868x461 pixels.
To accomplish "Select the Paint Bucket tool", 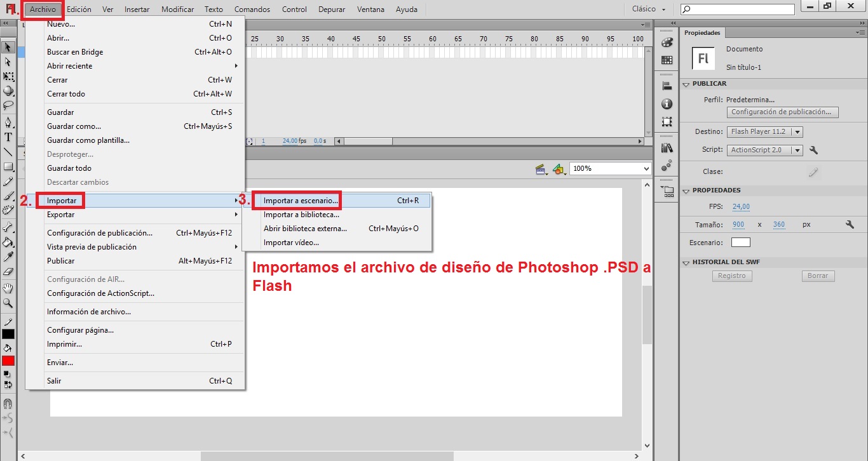I will point(8,242).
